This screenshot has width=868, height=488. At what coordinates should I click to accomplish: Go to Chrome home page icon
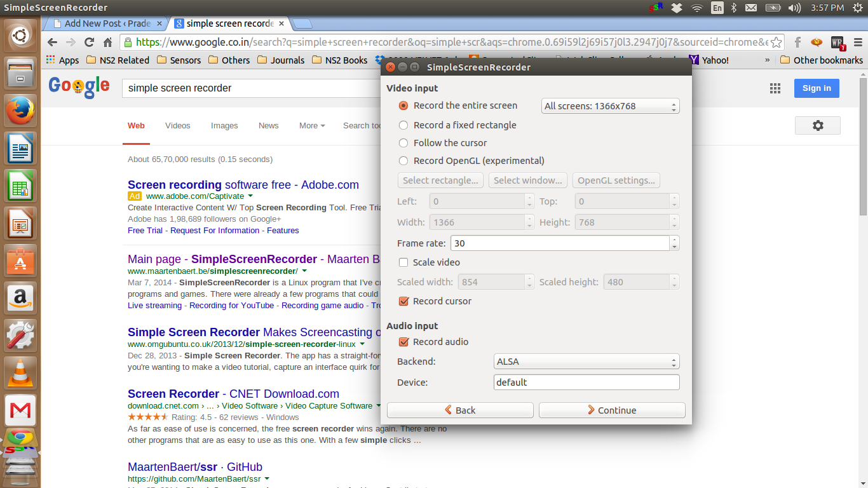107,43
